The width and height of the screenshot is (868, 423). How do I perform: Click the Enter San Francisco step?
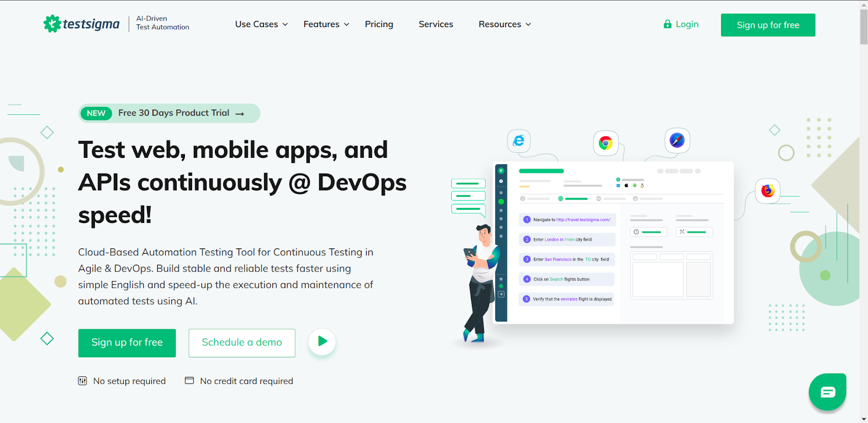tap(567, 259)
